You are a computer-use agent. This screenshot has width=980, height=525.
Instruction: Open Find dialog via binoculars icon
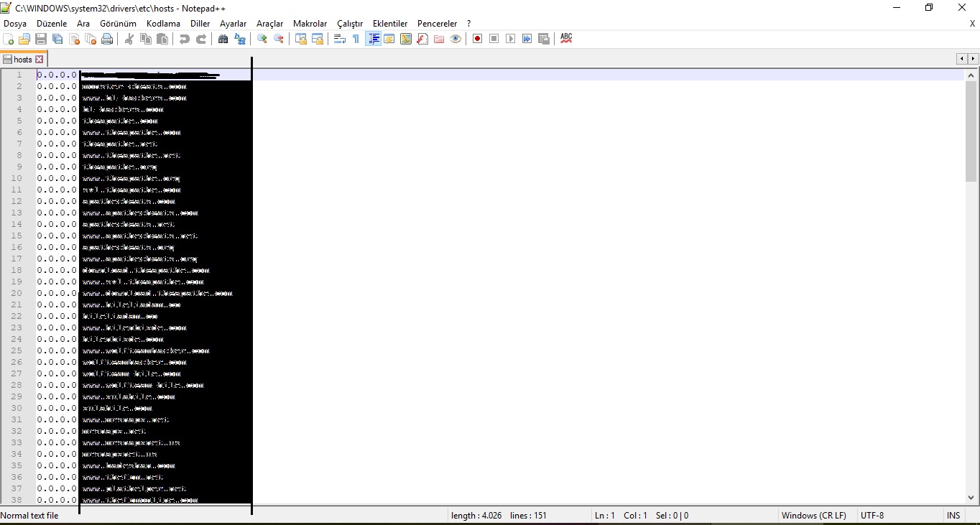223,39
